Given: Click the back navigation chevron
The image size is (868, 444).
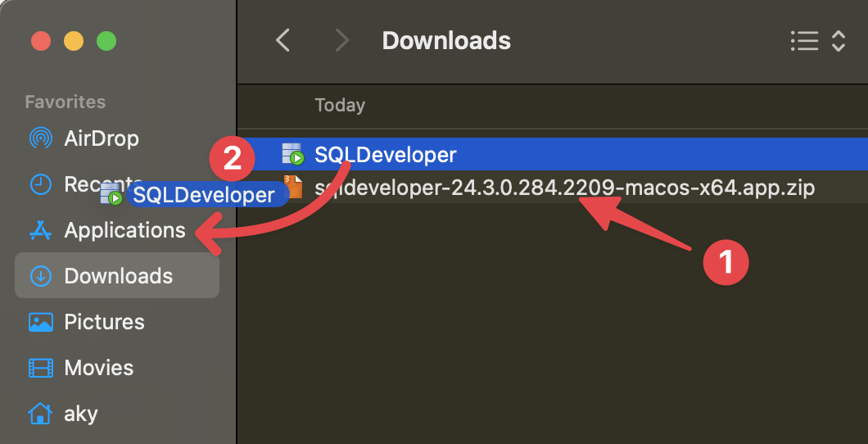Looking at the screenshot, I should (283, 40).
